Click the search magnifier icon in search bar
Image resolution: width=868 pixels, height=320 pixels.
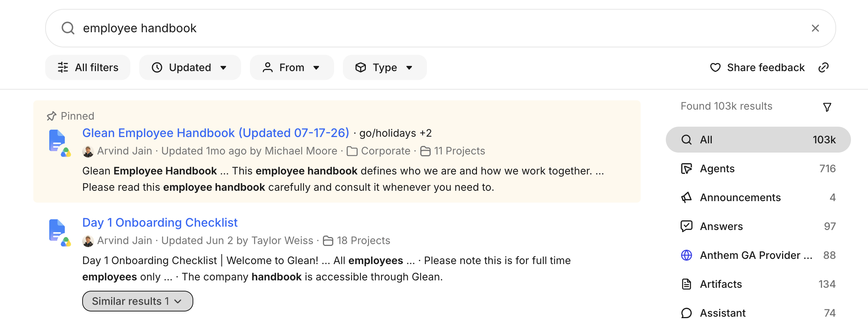(68, 28)
